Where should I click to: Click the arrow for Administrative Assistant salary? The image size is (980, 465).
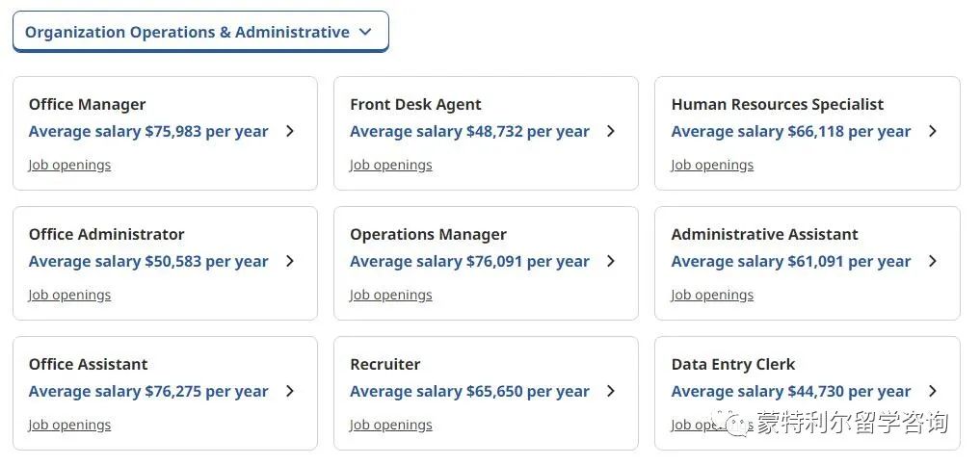[x=933, y=261]
